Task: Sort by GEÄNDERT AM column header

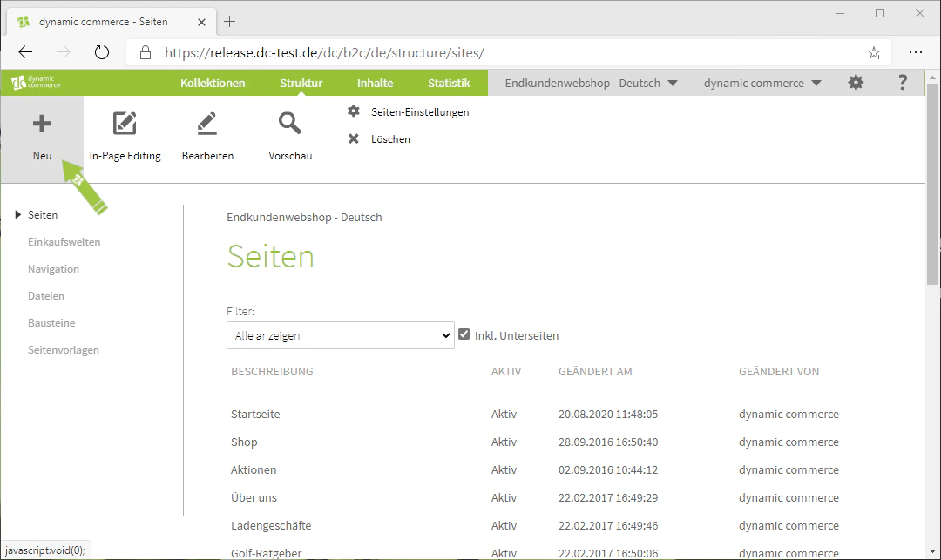Action: [595, 372]
